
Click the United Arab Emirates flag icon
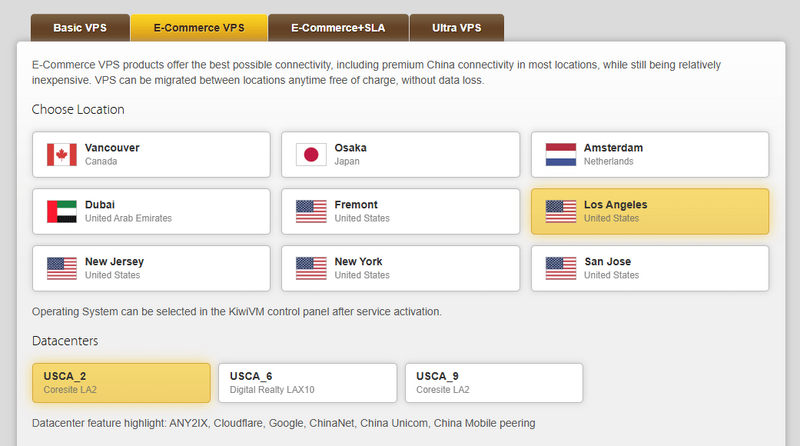point(62,211)
